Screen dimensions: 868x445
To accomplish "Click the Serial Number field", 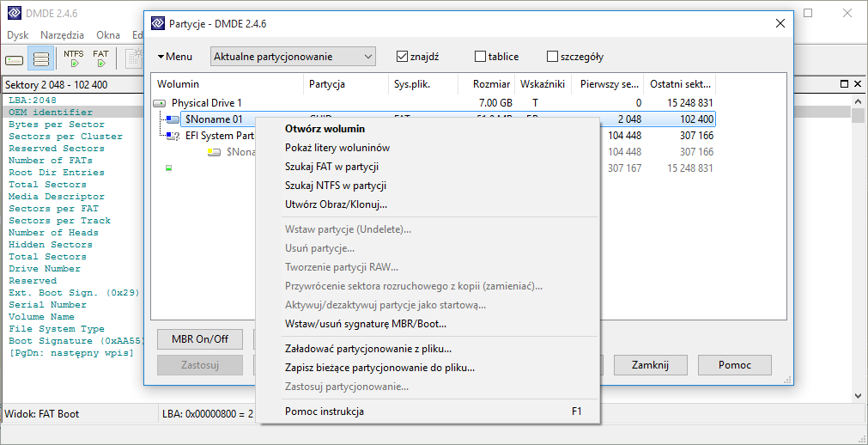I will [x=47, y=305].
